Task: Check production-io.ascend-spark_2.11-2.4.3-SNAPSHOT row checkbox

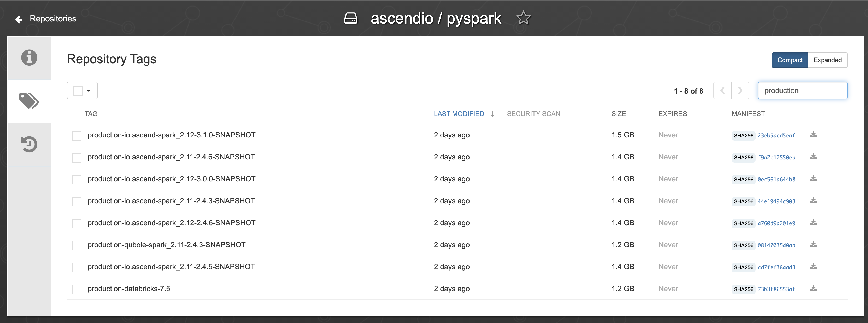Action: tap(77, 201)
